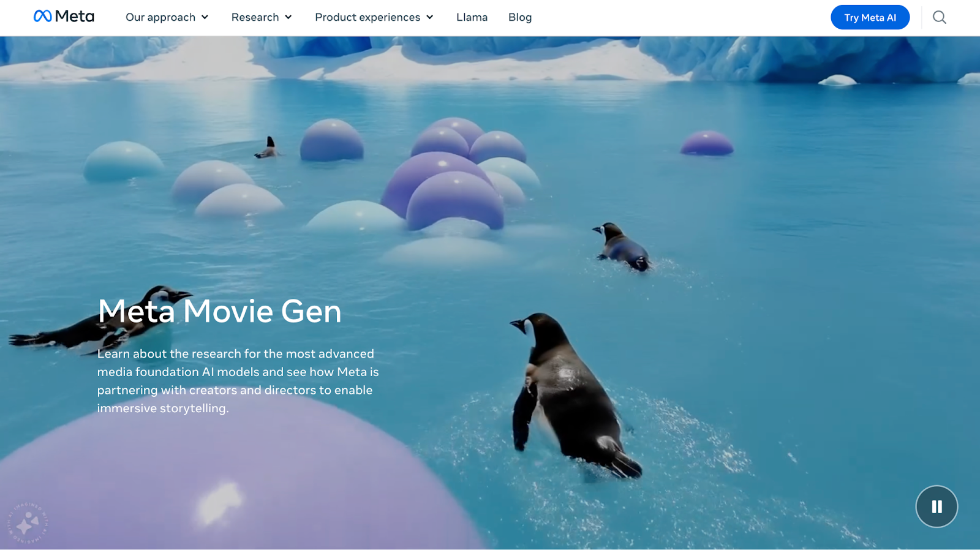Open search with the magnifier icon
The image size is (980, 550).
click(939, 17)
